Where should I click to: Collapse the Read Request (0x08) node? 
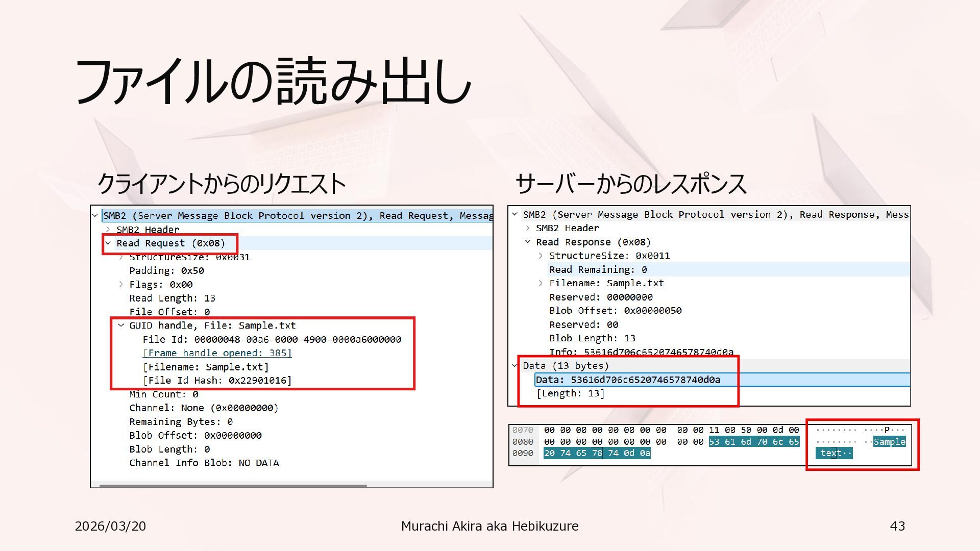point(108,243)
